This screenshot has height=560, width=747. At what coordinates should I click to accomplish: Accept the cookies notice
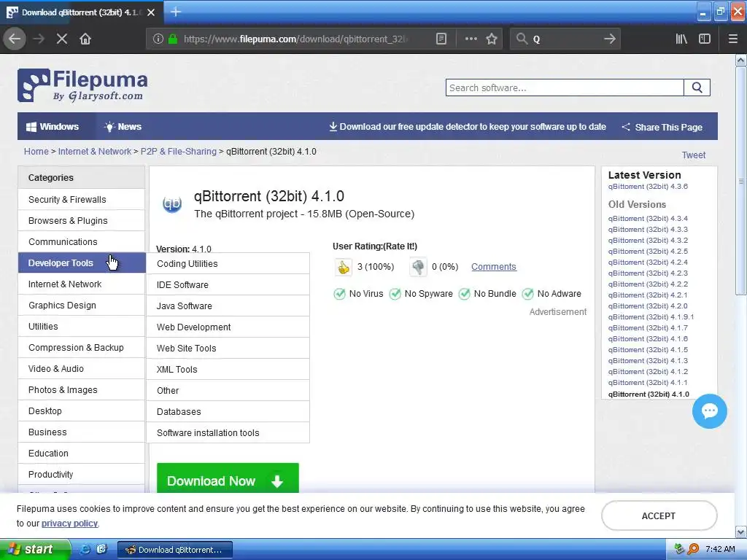point(659,516)
